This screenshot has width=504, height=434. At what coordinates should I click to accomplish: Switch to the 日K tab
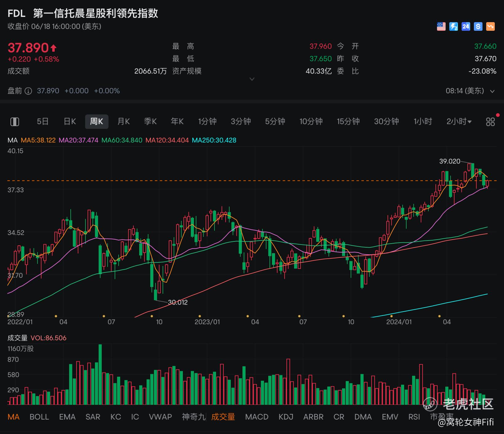coord(70,121)
